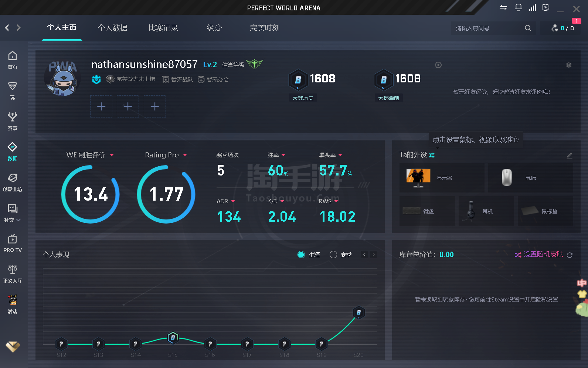Screen dimensions: 588x368
Task: Click the S15 rank D chart marker
Action: pos(173,337)
